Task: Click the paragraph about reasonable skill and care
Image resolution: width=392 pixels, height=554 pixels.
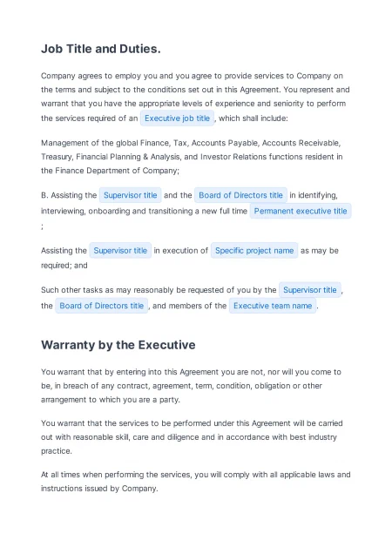Action: [192, 437]
